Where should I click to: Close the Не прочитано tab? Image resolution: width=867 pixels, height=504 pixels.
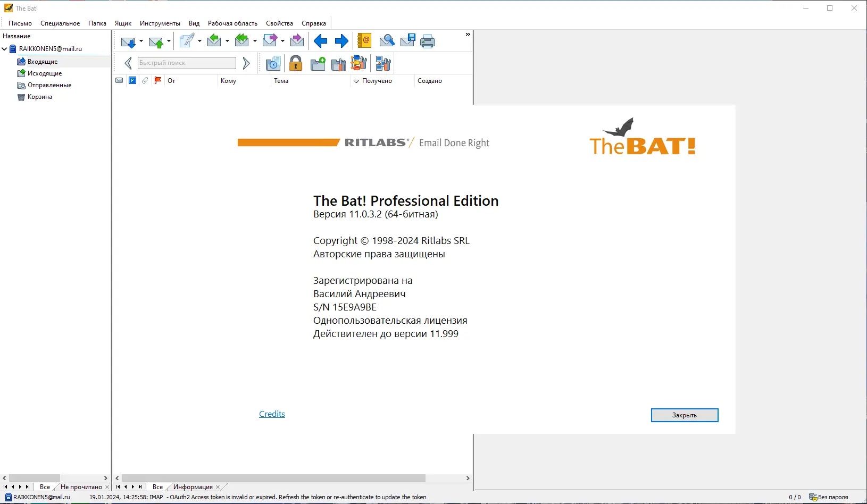click(107, 487)
